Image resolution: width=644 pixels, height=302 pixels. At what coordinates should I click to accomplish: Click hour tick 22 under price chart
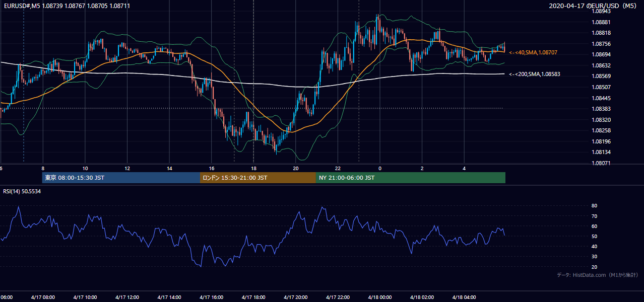[338, 169]
